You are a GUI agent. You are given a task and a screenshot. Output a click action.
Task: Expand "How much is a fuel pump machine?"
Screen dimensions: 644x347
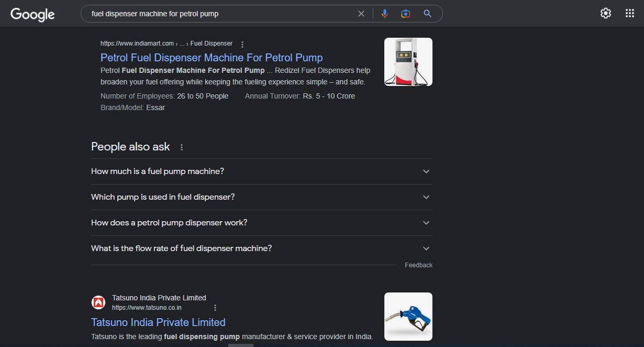[261, 171]
